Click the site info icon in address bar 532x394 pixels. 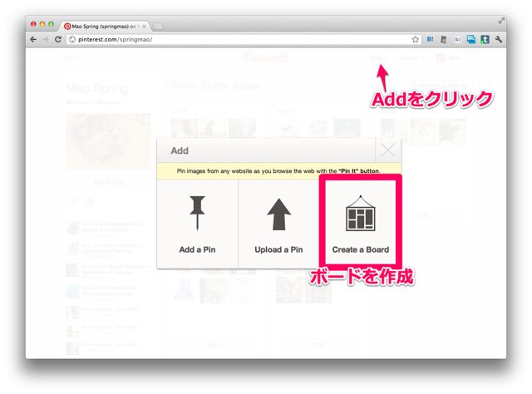pos(72,39)
